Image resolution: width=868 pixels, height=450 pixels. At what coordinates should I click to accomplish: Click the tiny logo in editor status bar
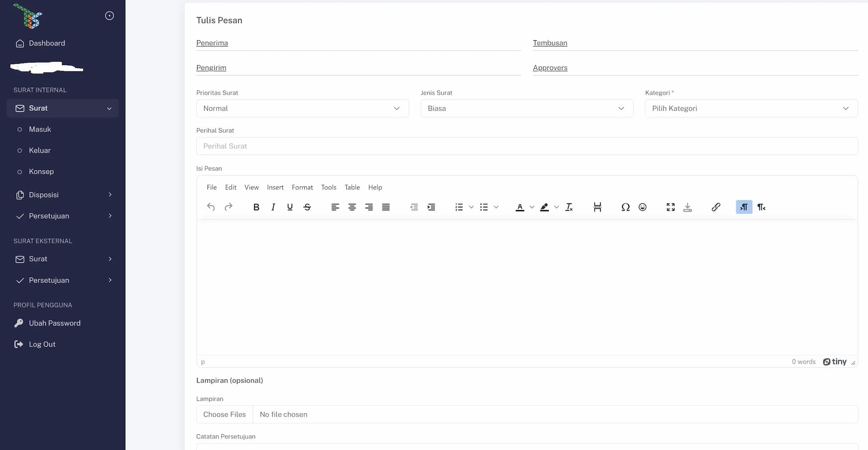(835, 362)
